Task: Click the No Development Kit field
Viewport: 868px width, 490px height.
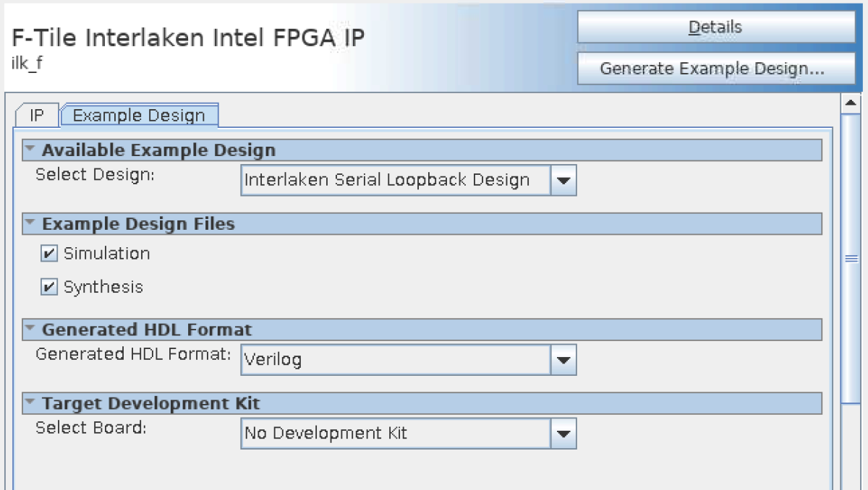Action: 395,434
